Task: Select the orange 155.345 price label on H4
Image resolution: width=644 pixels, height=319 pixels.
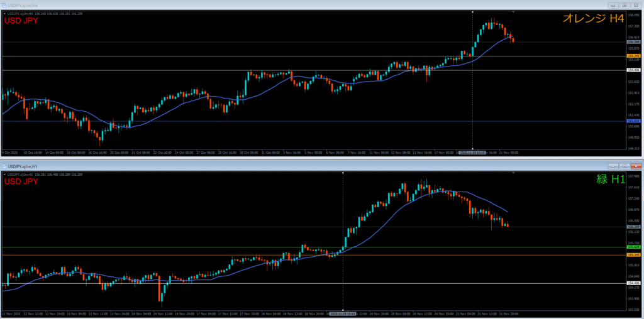Action: pyautogui.click(x=634, y=56)
